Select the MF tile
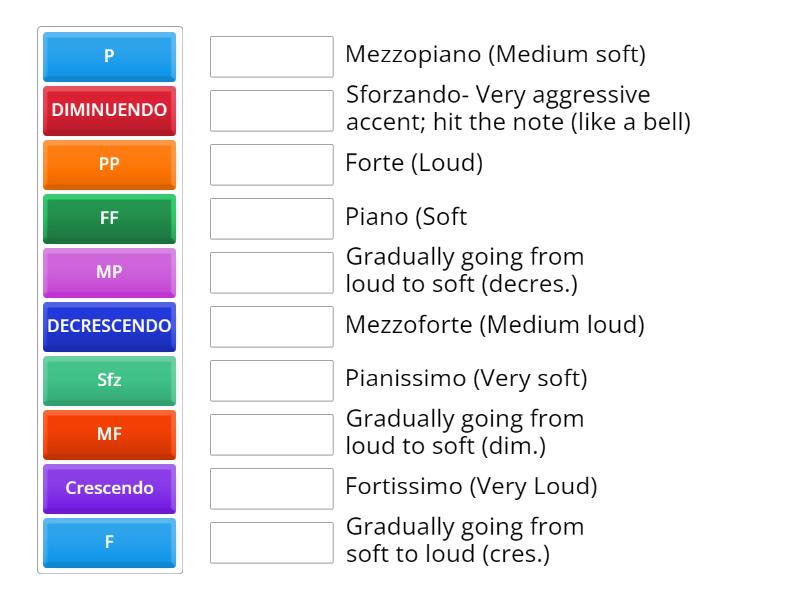800x600 pixels. pos(108,435)
